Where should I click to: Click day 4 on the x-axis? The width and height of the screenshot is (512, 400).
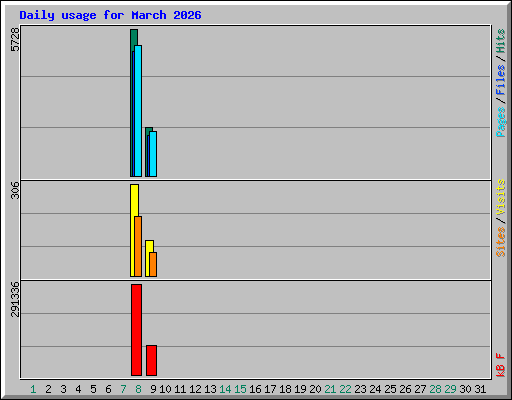pos(78,389)
